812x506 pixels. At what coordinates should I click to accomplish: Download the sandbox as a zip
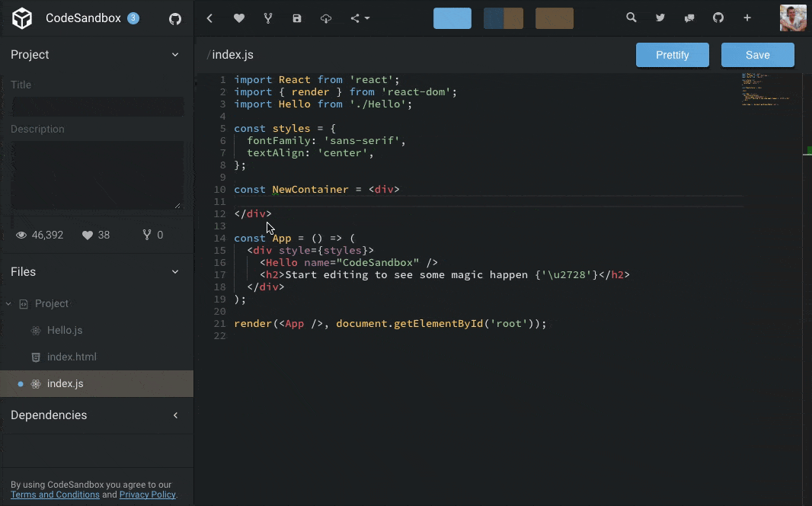pos(326,18)
